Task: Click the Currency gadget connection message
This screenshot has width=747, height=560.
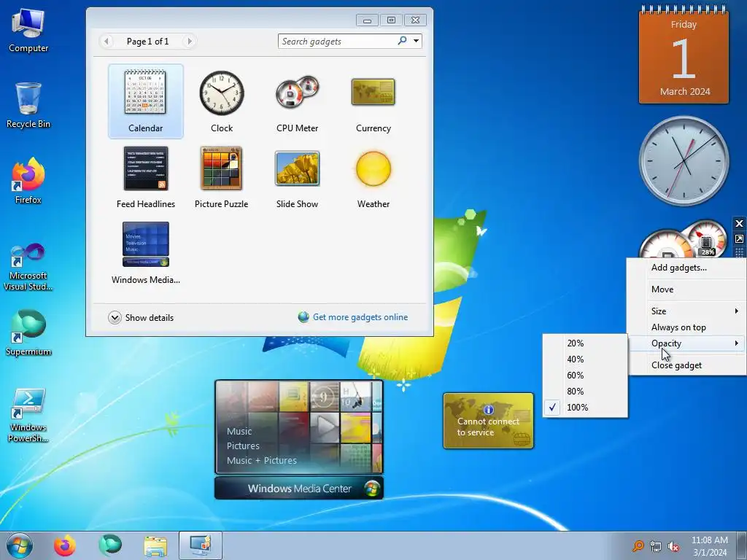Action: point(488,427)
